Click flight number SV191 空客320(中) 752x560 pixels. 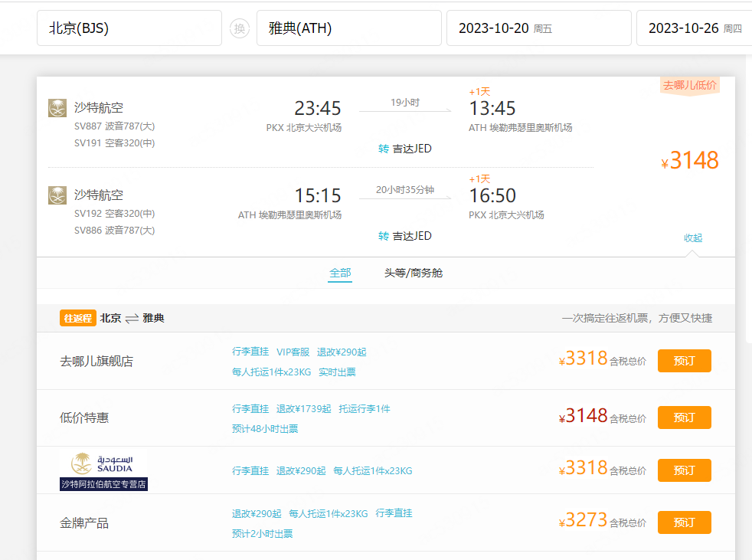click(114, 143)
